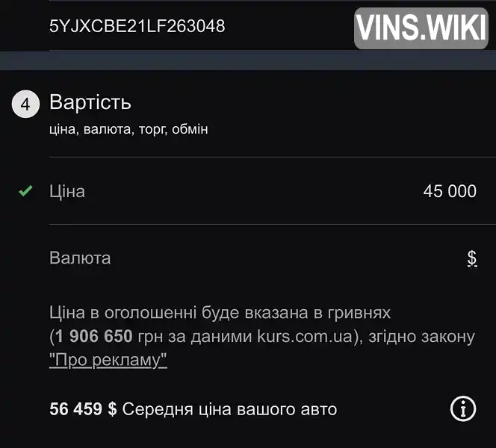The width and height of the screenshot is (496, 448).
Task: Open the "Про рекламу" law link
Action: coord(108,360)
